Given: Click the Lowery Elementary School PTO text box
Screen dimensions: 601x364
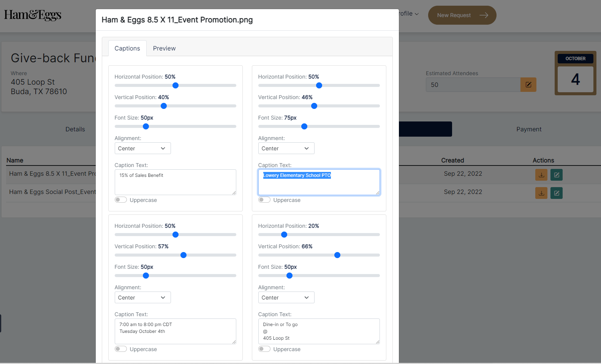Looking at the screenshot, I should pos(319,182).
